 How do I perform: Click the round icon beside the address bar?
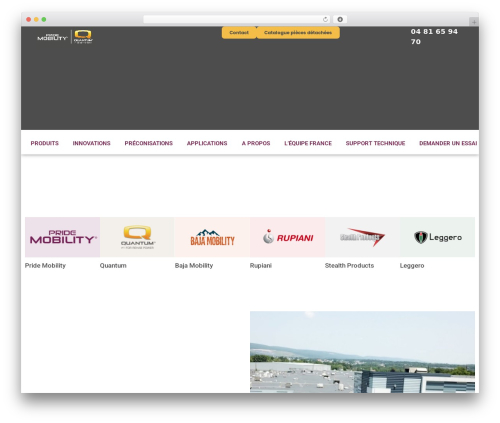(x=340, y=20)
